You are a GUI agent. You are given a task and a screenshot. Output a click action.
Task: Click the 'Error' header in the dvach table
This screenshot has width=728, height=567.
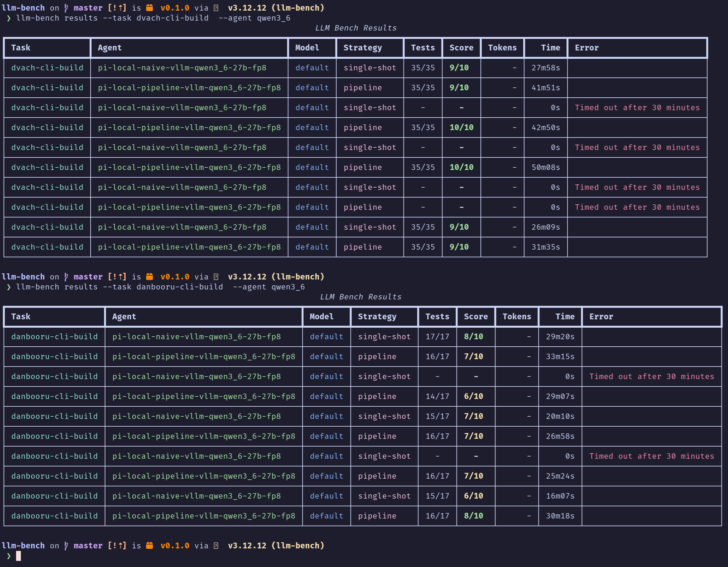(x=587, y=48)
